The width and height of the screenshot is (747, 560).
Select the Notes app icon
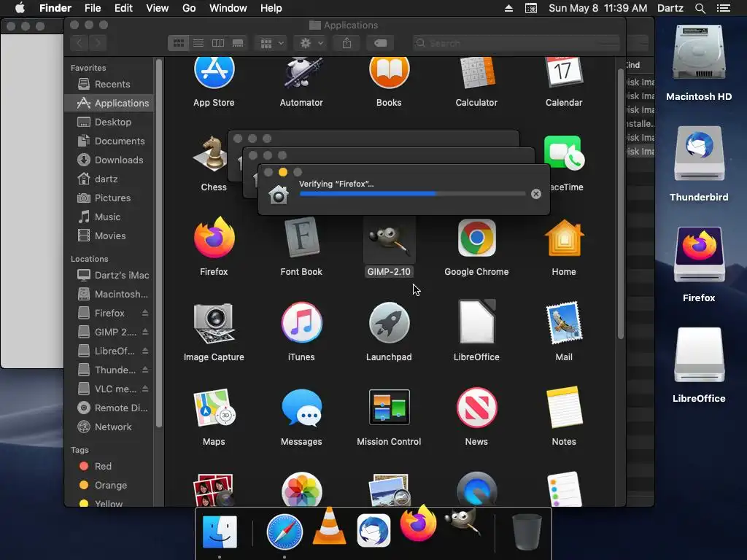pyautogui.click(x=564, y=408)
